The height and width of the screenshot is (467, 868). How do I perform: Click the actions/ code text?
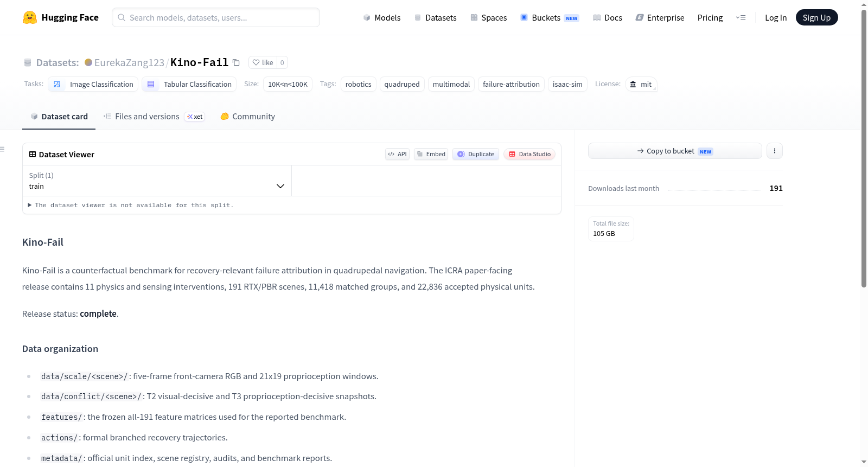click(x=60, y=438)
